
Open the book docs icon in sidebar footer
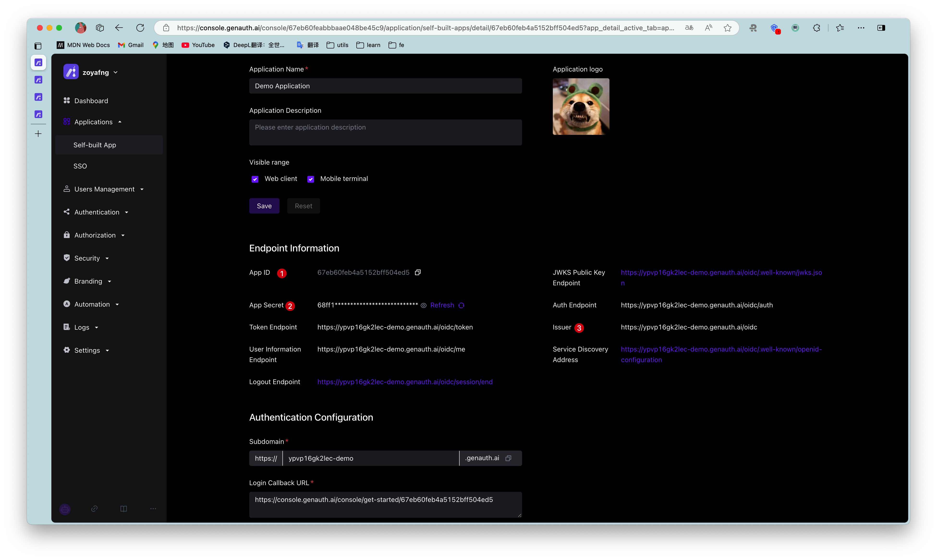point(123,509)
